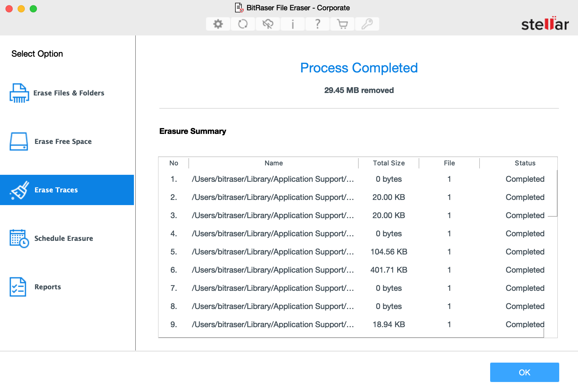The height and width of the screenshot is (392, 578).
Task: Select row 5 path in summary
Action: click(273, 252)
